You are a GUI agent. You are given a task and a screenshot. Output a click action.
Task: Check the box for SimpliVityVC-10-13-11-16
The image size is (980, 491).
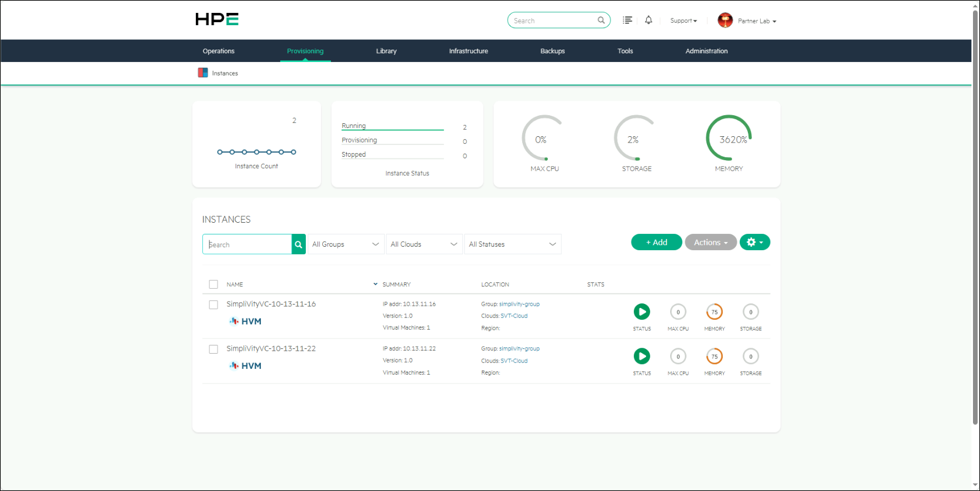pos(213,305)
